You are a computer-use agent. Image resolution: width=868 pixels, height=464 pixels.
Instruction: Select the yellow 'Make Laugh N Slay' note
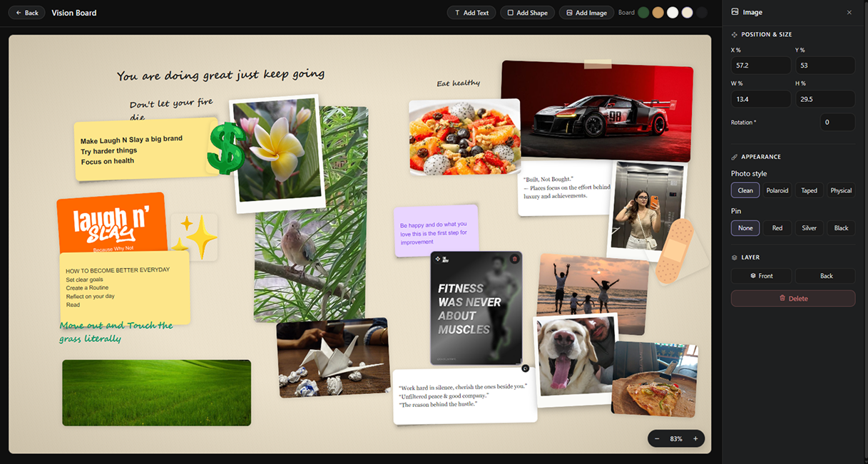pyautogui.click(x=145, y=149)
